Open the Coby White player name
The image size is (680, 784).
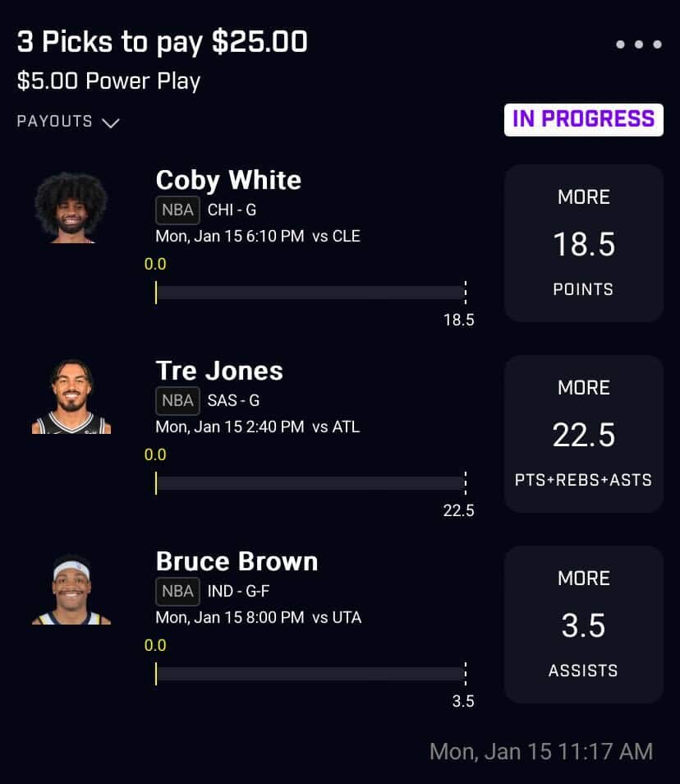228,180
